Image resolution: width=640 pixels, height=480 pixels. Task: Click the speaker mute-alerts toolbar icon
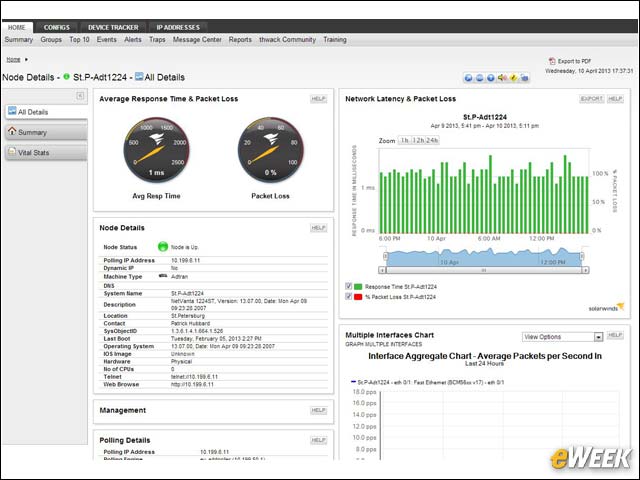(502, 78)
